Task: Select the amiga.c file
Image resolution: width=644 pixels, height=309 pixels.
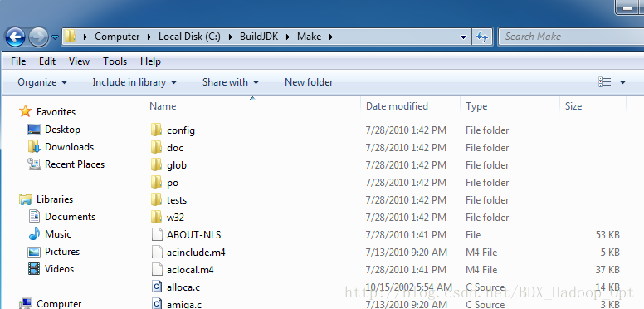Action: pyautogui.click(x=184, y=305)
